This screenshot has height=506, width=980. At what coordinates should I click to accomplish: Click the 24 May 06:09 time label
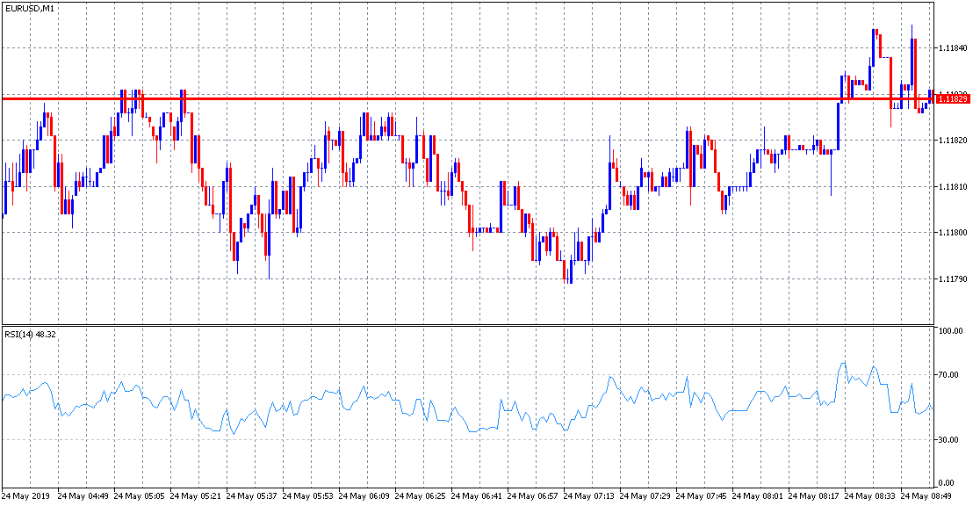tap(365, 496)
